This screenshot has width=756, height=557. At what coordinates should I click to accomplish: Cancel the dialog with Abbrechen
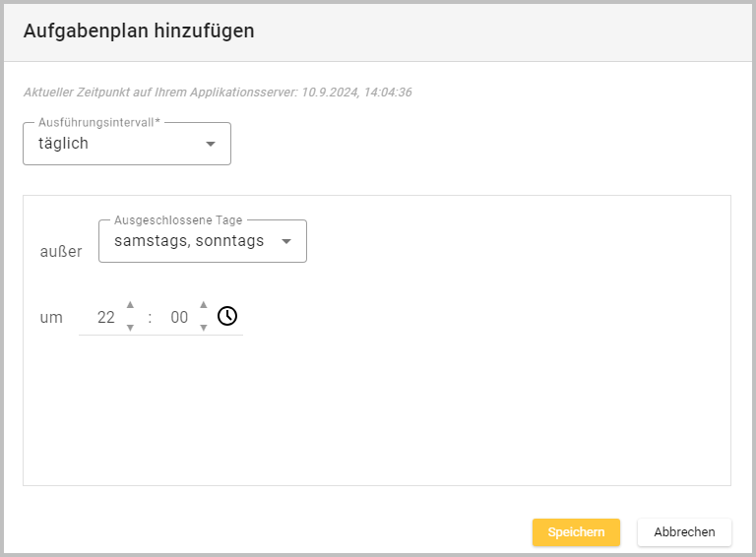[x=684, y=532]
